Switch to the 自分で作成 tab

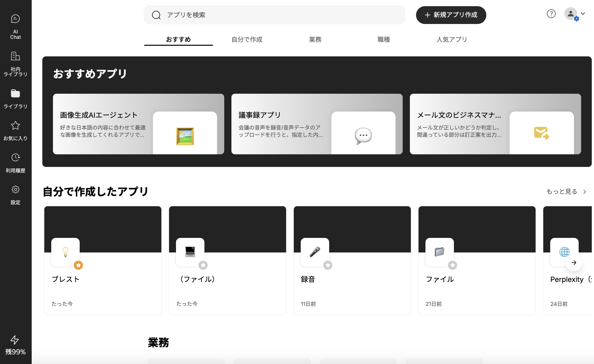click(247, 40)
